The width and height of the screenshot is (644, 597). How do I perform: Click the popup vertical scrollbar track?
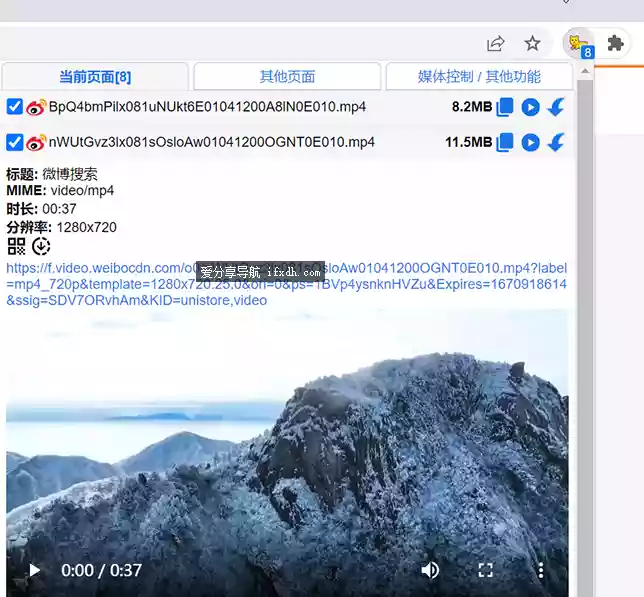pyautogui.click(x=585, y=337)
